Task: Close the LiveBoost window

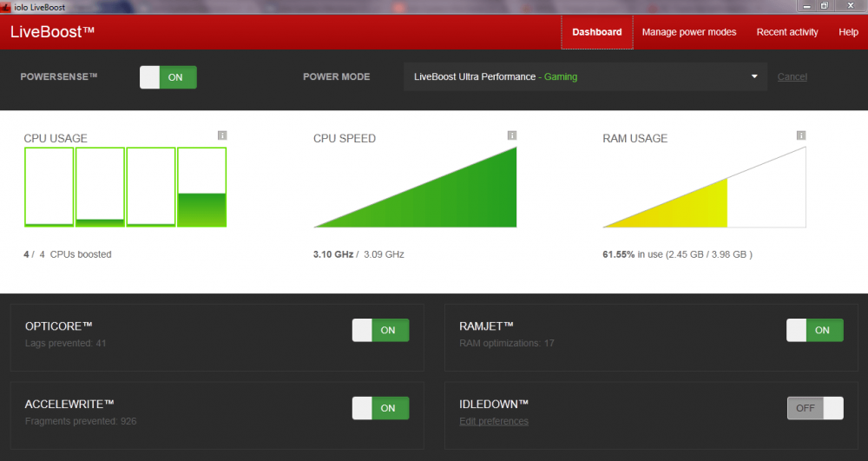Action: (x=851, y=6)
